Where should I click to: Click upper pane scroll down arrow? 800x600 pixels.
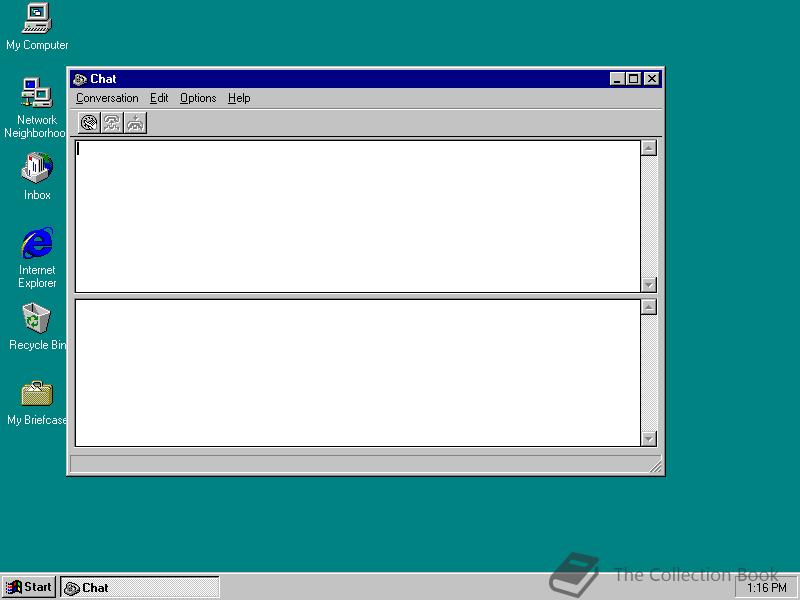648,285
